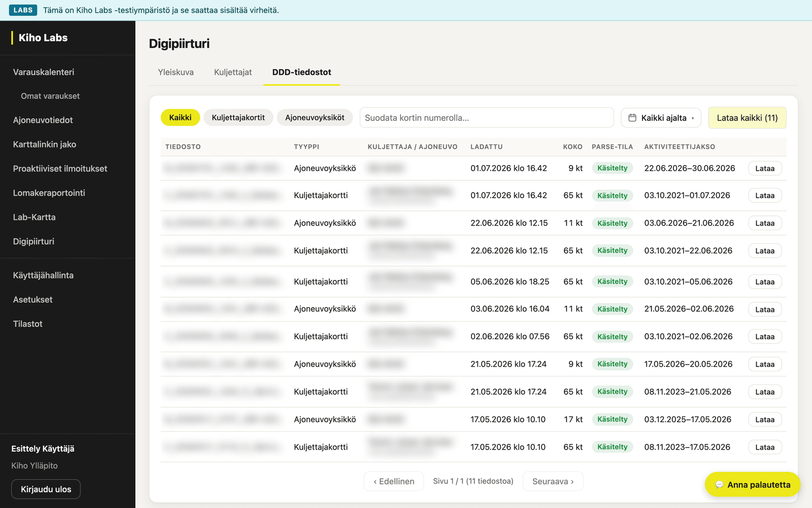Open Ajoneuvotiedot in the sidebar
Viewport: 812px width, 508px height.
pyautogui.click(x=43, y=120)
